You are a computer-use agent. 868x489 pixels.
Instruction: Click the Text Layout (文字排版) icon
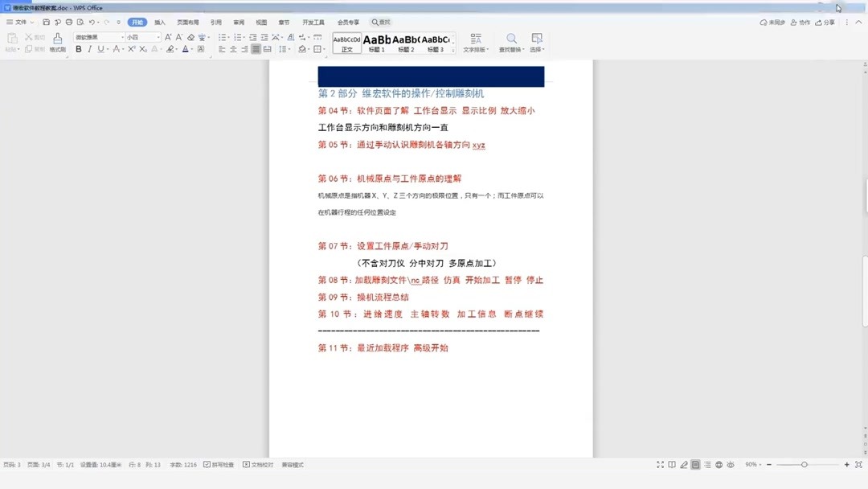pyautogui.click(x=476, y=39)
